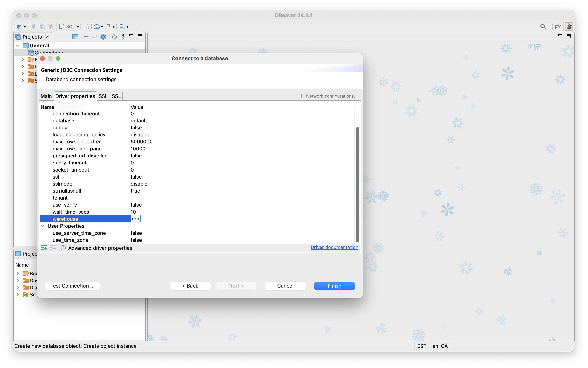Image resolution: width=588 pixels, height=368 pixels.
Task: Add a new user property icon
Action: pos(44,248)
